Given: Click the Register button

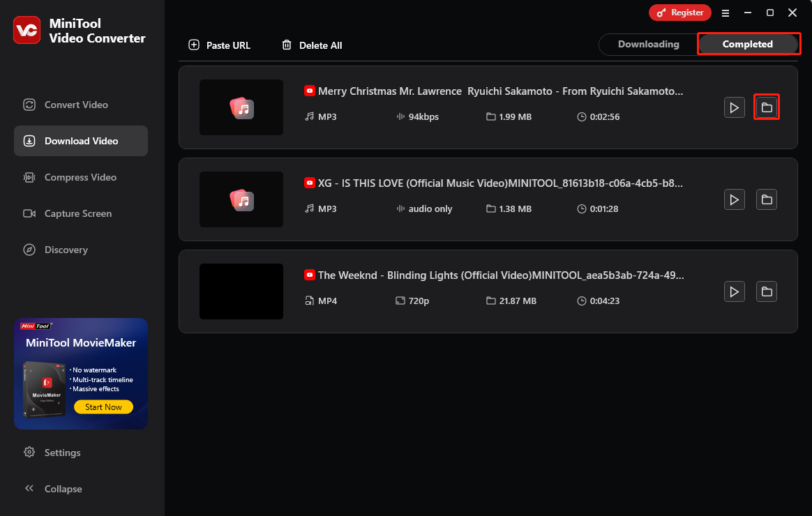Looking at the screenshot, I should click(x=680, y=13).
